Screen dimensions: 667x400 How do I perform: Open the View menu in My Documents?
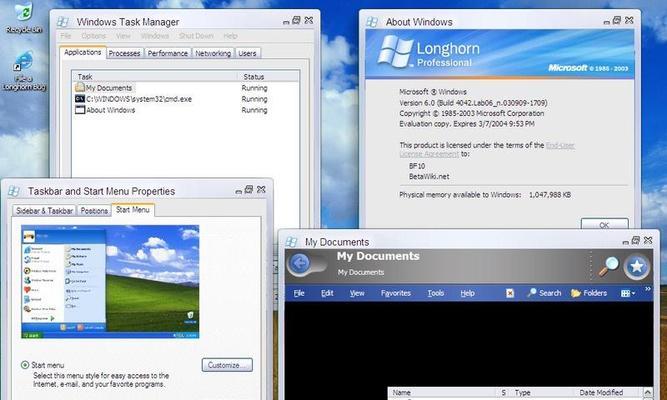click(357, 293)
